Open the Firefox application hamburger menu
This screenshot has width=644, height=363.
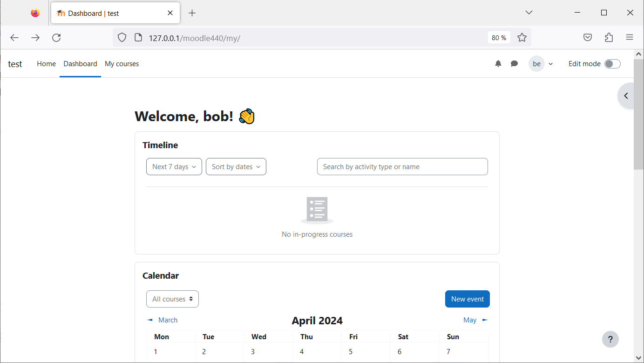(x=630, y=38)
